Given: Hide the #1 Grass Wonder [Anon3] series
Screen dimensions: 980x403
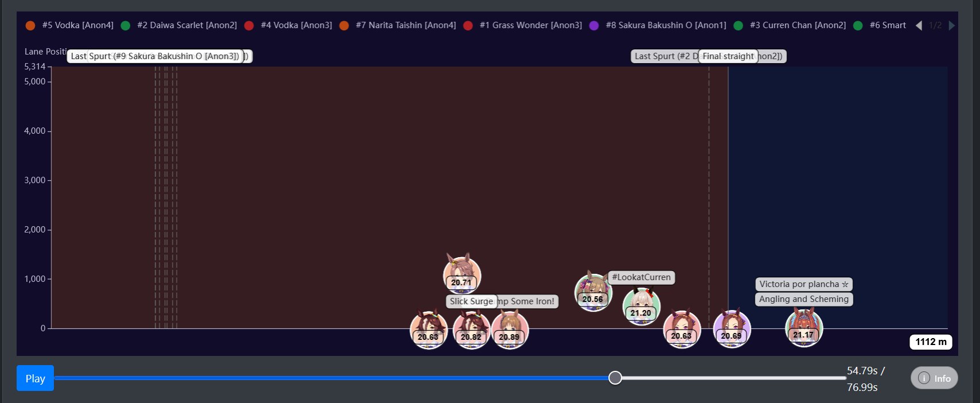Looking at the screenshot, I should [x=523, y=25].
